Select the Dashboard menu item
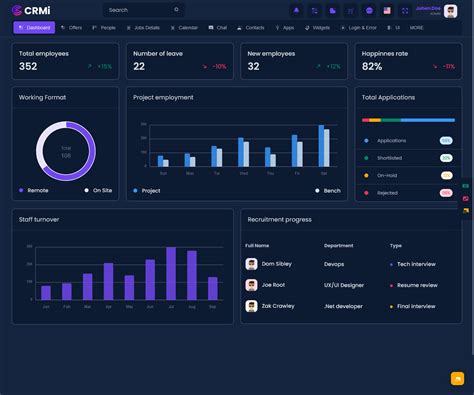The height and width of the screenshot is (395, 474). tap(34, 28)
